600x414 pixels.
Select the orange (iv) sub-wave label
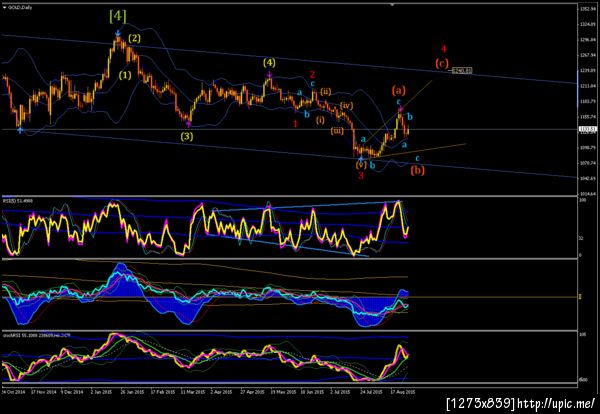pos(346,105)
